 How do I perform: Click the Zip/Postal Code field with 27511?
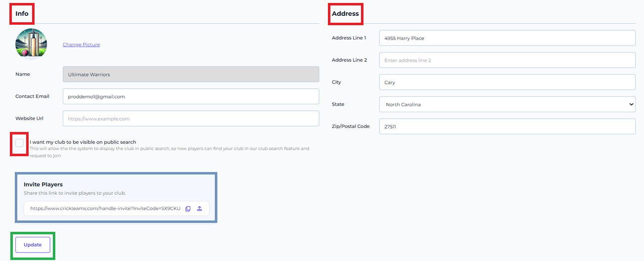click(507, 127)
